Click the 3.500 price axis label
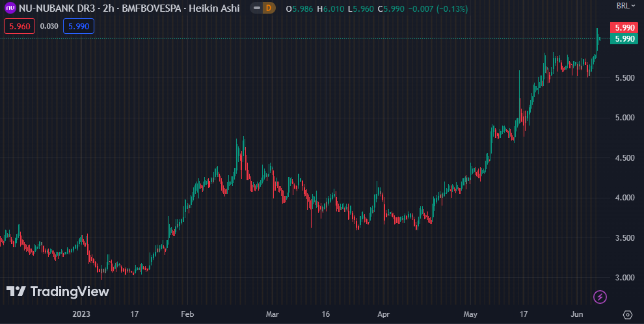644x324 pixels. pos(623,238)
